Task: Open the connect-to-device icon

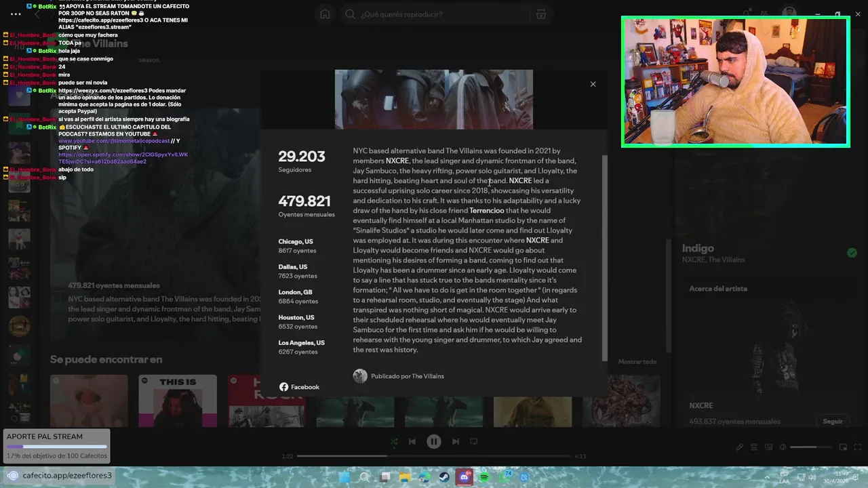Action: click(769, 447)
